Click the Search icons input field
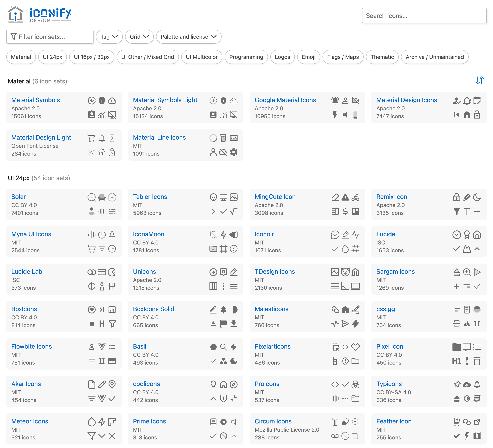The image size is (493, 448). (x=424, y=16)
